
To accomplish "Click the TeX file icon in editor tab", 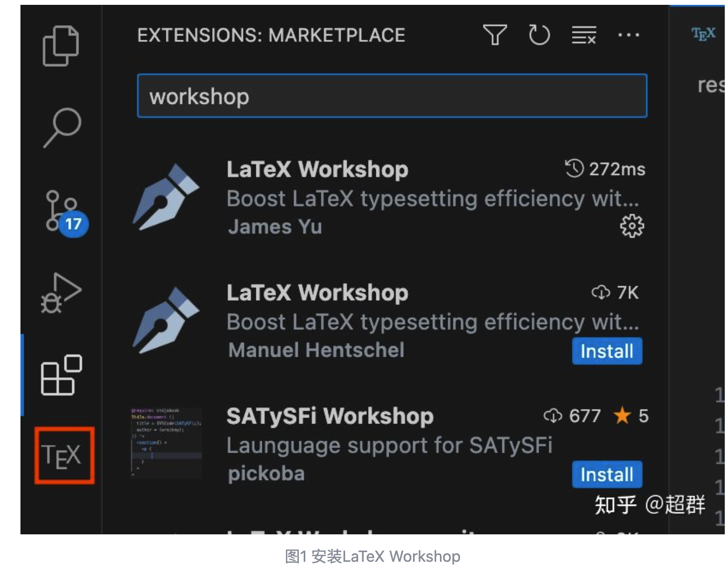I will (703, 34).
